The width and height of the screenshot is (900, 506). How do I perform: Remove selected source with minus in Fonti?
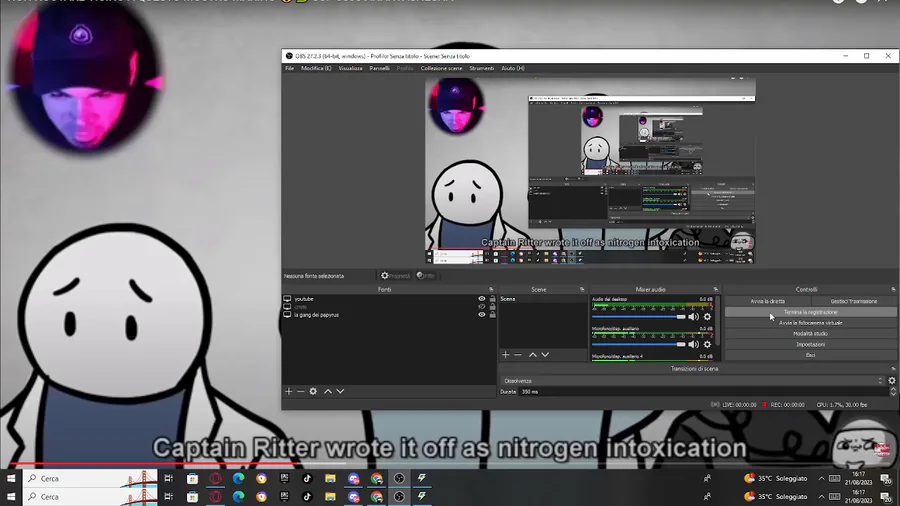(x=300, y=391)
